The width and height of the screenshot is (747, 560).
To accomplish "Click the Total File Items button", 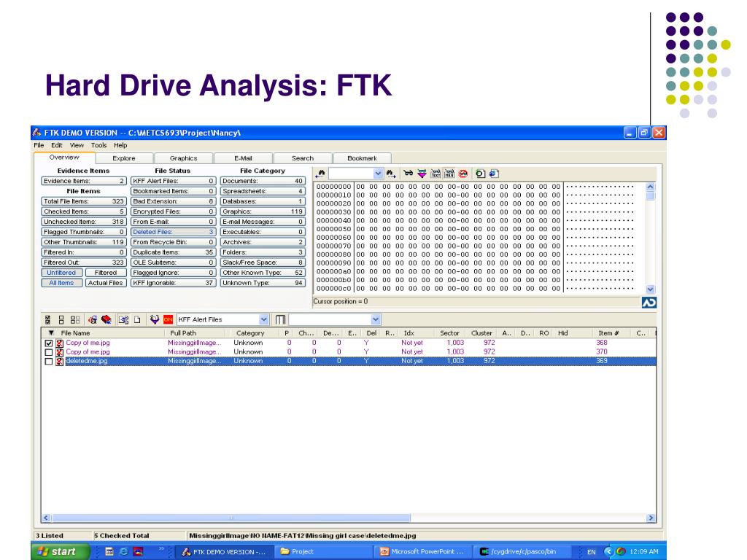I will click(x=84, y=201).
